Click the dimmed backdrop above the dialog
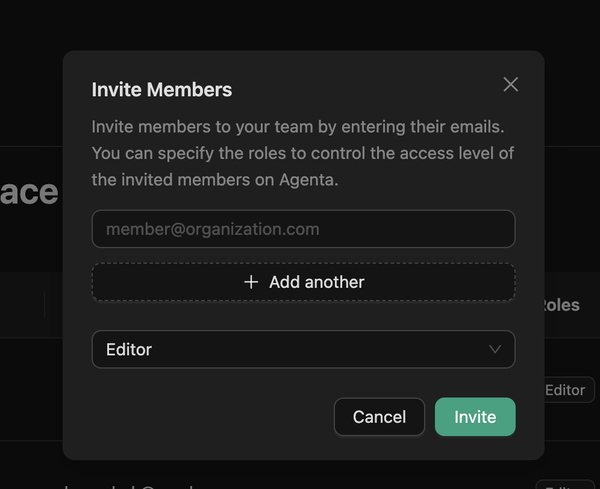This screenshot has width=600, height=489. (300, 25)
